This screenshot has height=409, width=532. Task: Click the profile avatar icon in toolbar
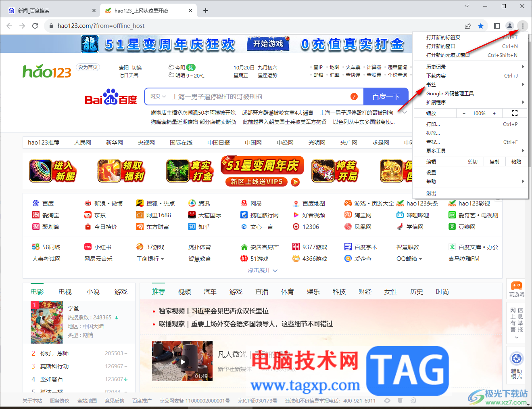(510, 26)
